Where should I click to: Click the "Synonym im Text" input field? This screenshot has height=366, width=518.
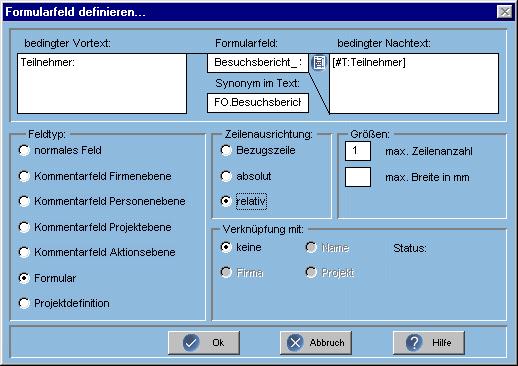coord(258,103)
